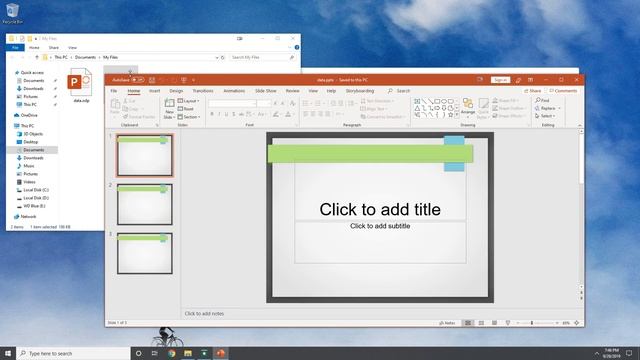The image size is (640, 360).
Task: Open the slide Layout dropdown
Action: click(x=189, y=101)
